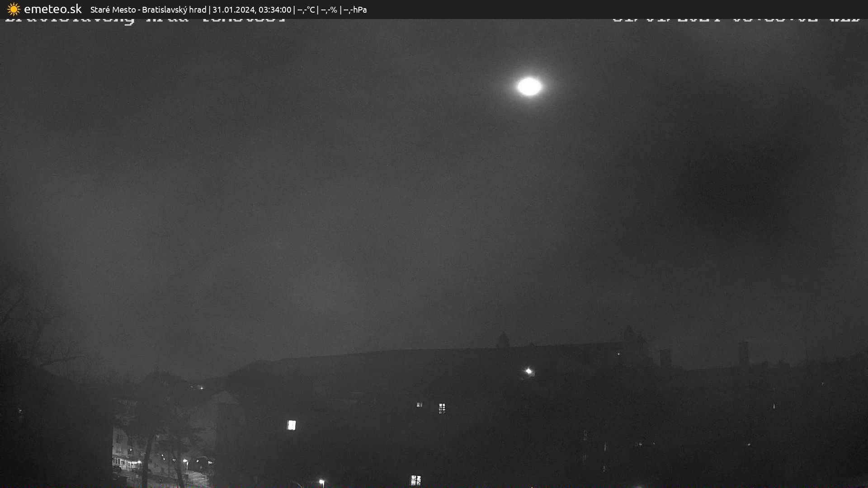Image resolution: width=868 pixels, height=488 pixels.
Task: Click the small dim window left of double window
Action: (x=419, y=405)
